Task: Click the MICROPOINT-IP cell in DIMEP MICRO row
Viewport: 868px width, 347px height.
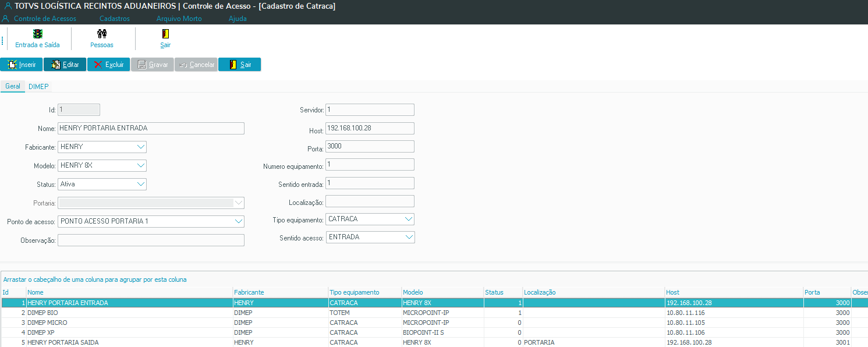Action: 442,323
